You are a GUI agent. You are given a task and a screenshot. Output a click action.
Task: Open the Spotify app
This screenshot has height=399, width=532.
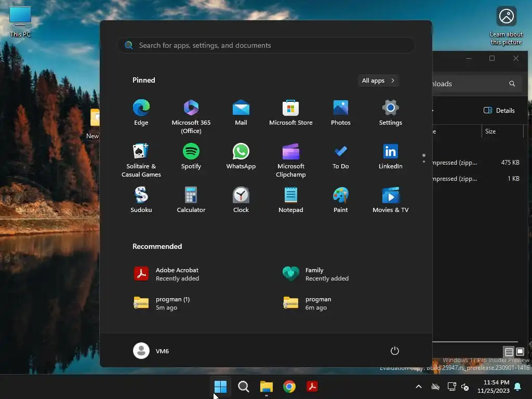[x=191, y=156]
